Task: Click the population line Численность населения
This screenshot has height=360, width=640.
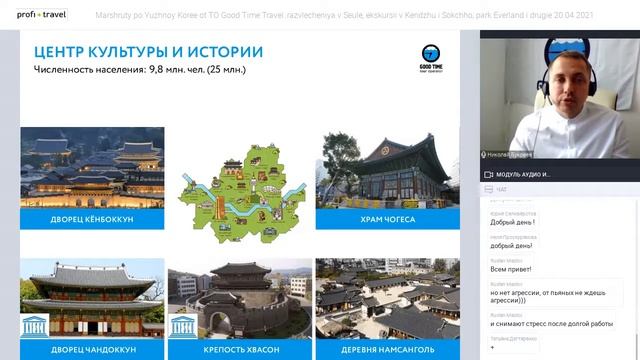Action: [x=140, y=69]
